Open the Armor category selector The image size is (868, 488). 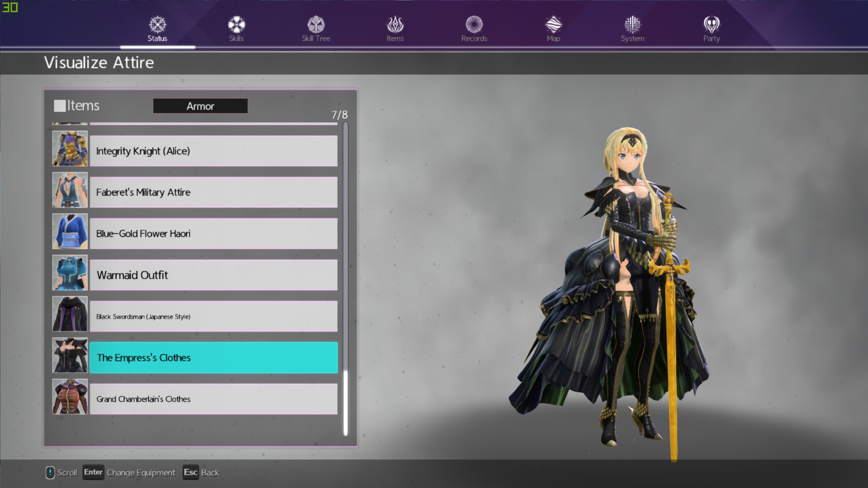[x=200, y=106]
